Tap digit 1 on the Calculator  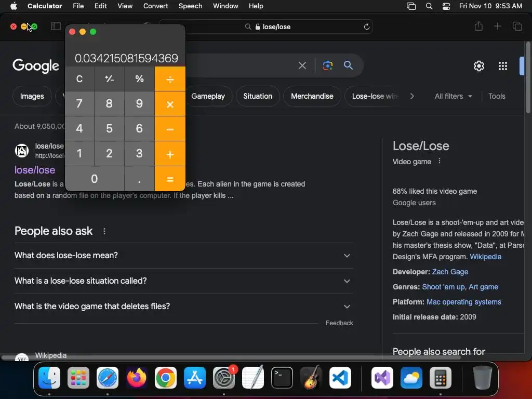79,154
